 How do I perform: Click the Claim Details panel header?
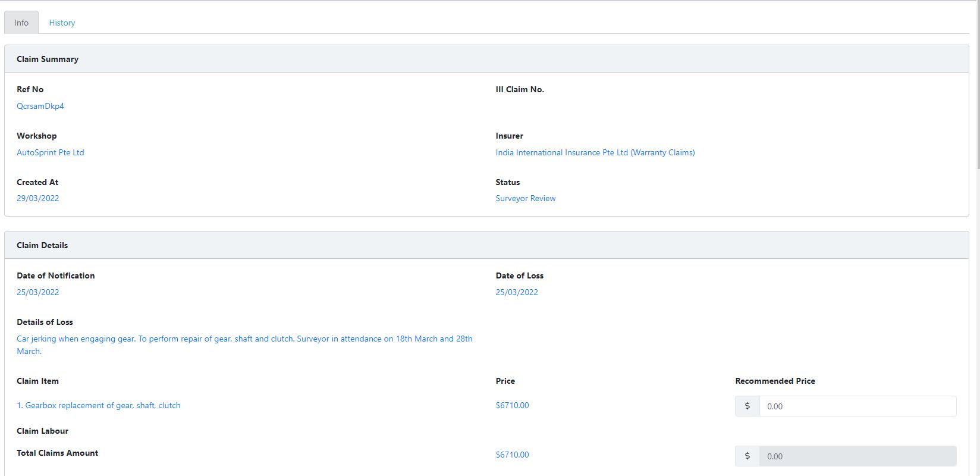pyautogui.click(x=42, y=245)
